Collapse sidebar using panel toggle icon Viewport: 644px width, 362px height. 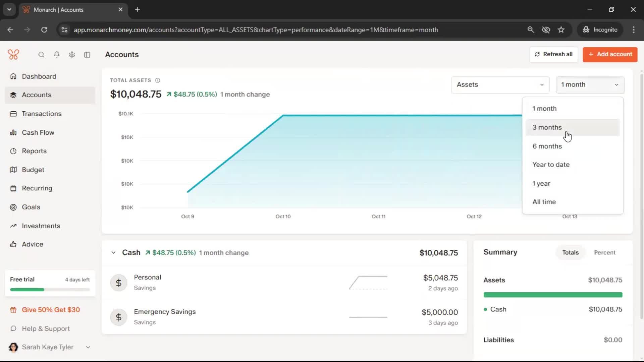coord(87,55)
